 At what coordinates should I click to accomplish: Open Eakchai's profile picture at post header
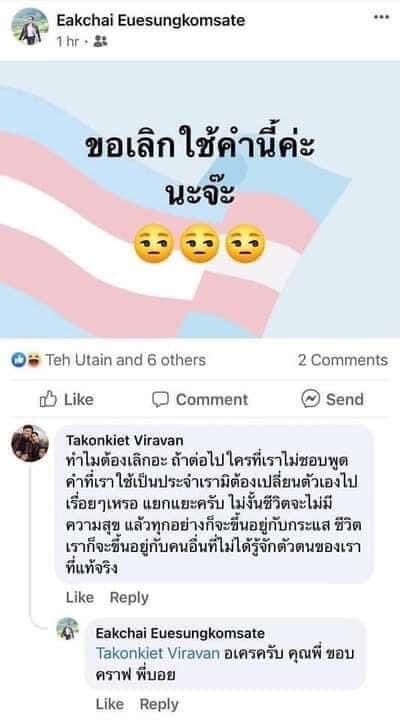30,27
